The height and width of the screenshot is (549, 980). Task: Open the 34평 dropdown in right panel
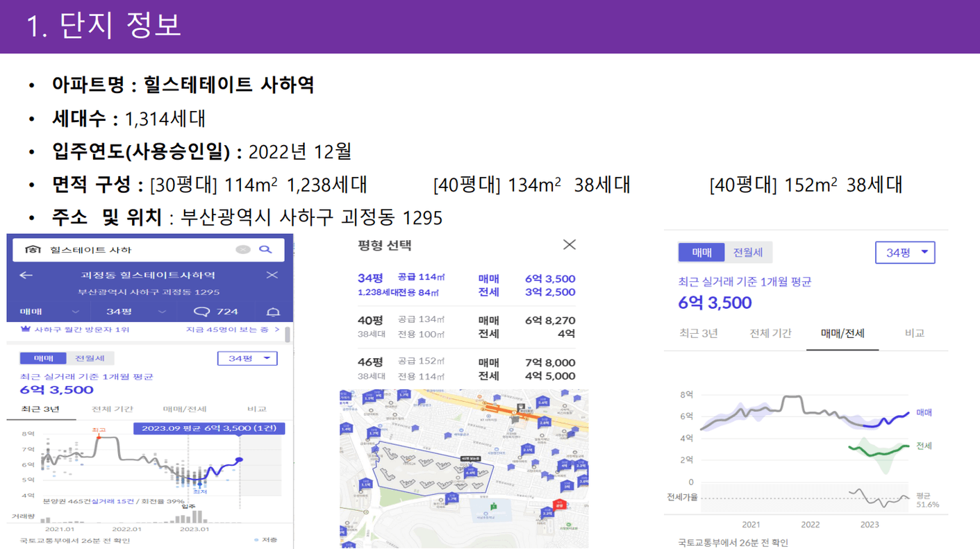point(905,253)
